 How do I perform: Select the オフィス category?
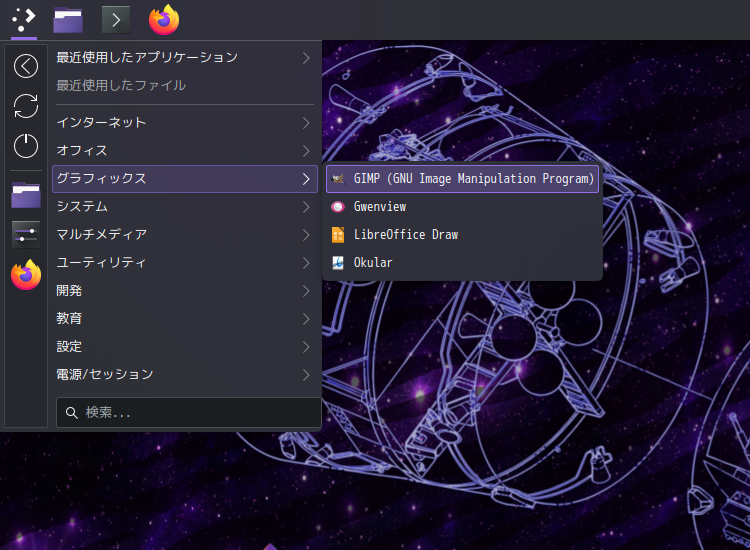[x=185, y=151]
